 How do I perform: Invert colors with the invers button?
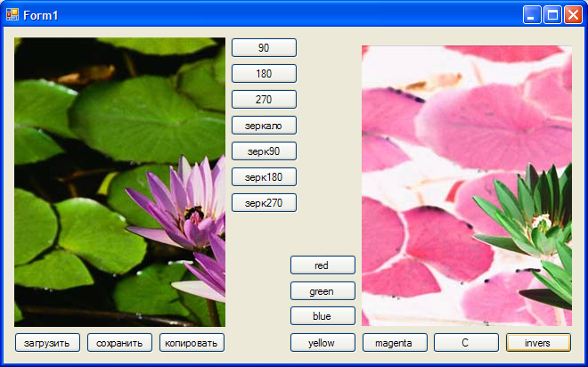[x=538, y=343]
